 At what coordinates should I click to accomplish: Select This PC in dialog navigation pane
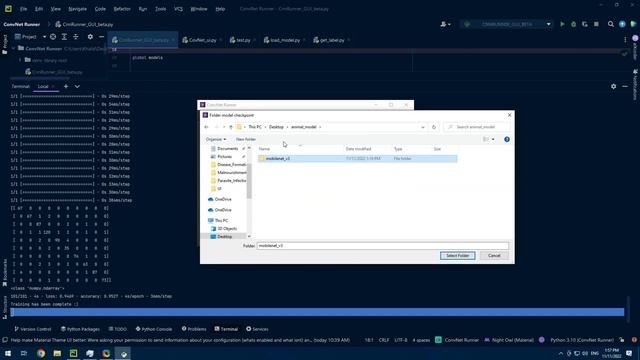coord(222,220)
